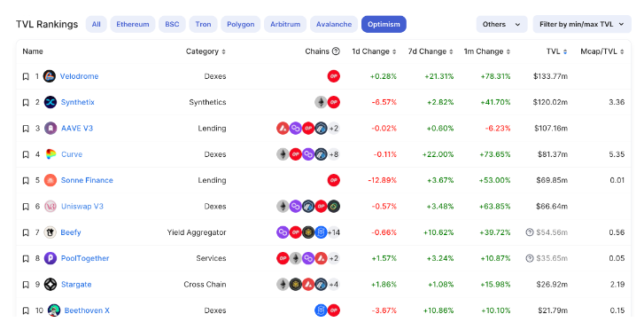Screen dimensions: 644x330
Task: Sort the table by Category column
Action: point(206,51)
